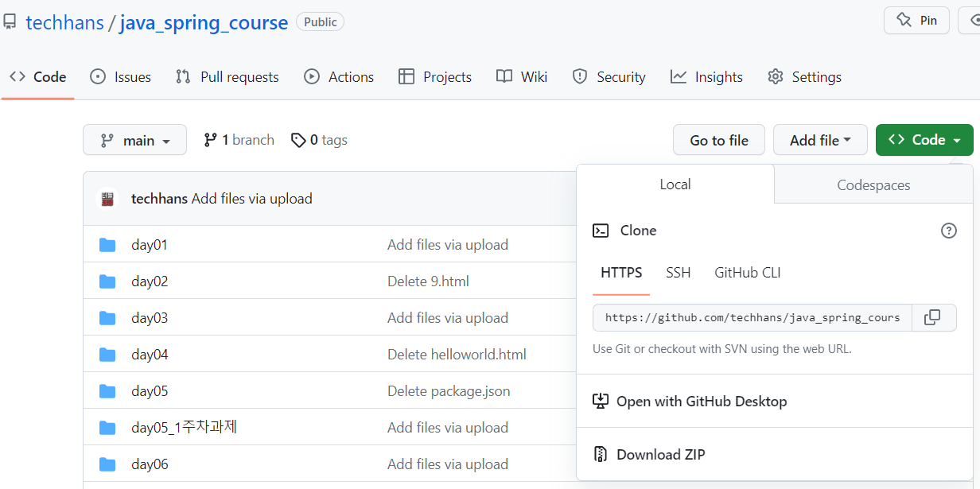This screenshot has height=489, width=980.
Task: Open the Wiki tab
Action: click(521, 77)
